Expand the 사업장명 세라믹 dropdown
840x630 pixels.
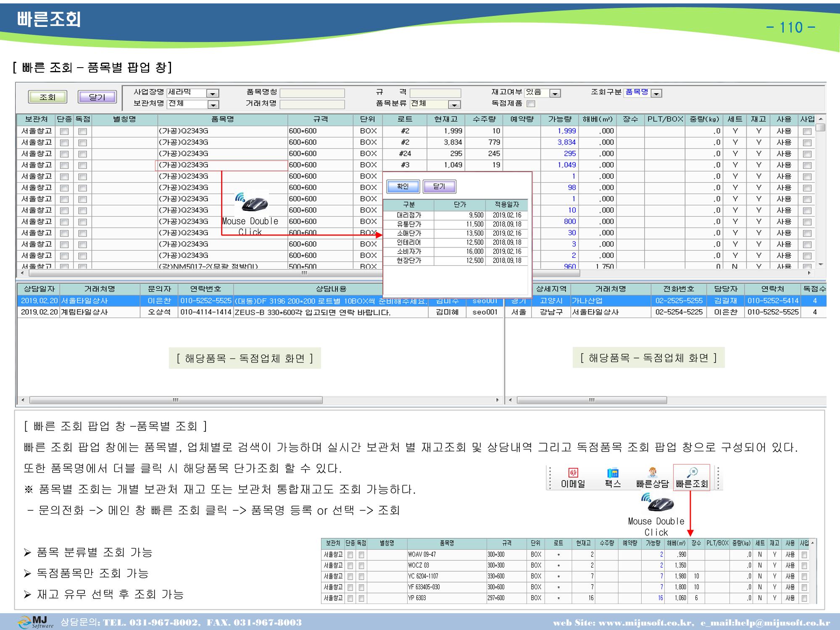tap(213, 93)
